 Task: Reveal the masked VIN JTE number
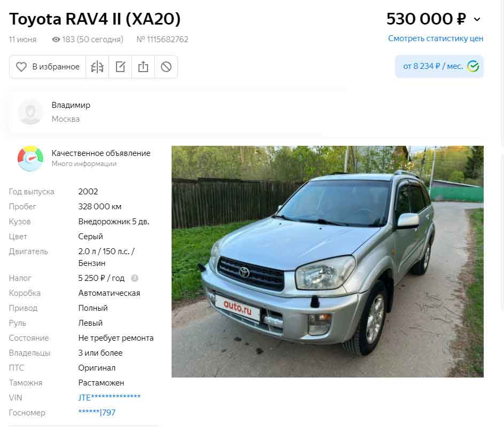[x=109, y=398]
